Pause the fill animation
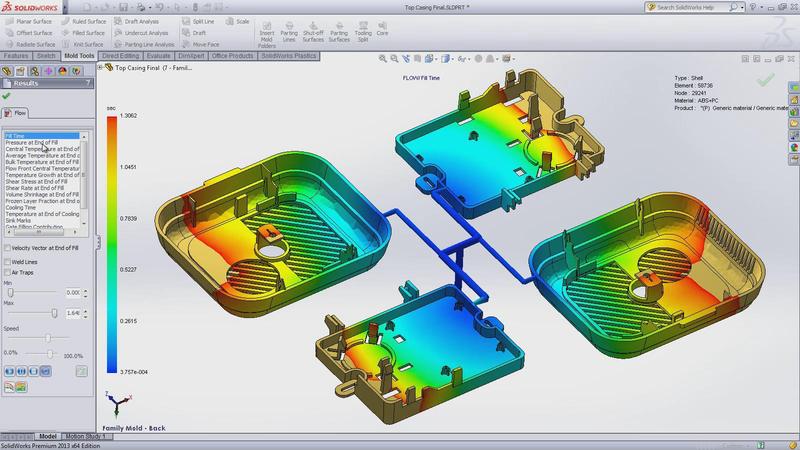 click(x=21, y=371)
